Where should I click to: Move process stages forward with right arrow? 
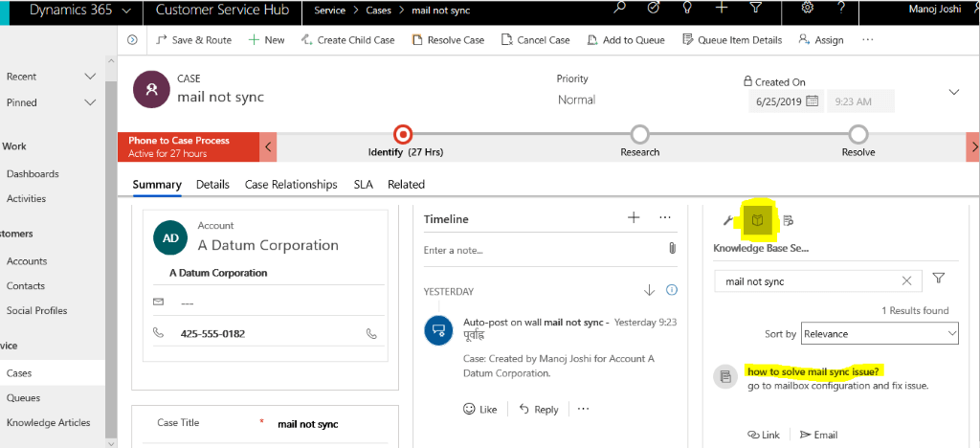(973, 147)
